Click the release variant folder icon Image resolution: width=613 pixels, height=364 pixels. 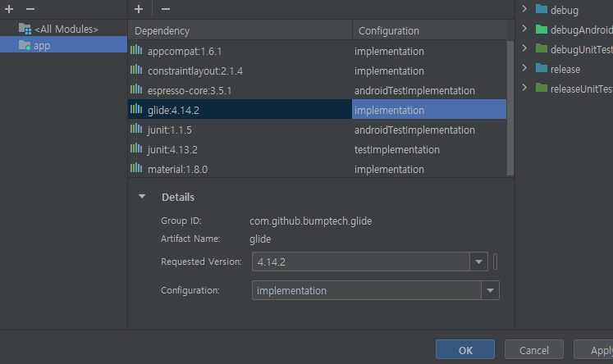tap(542, 68)
